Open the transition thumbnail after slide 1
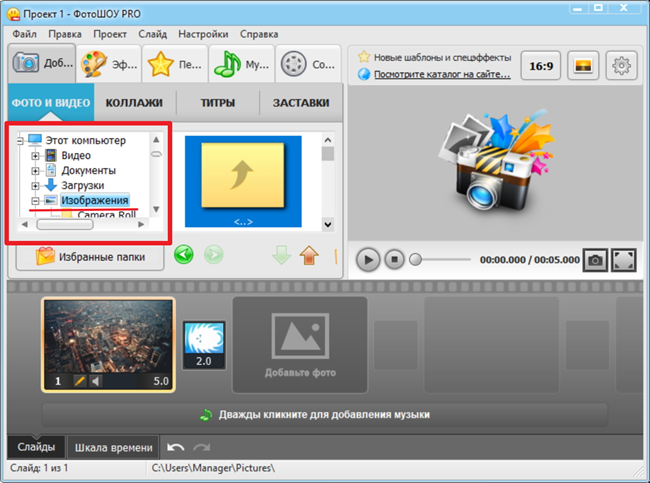 [x=204, y=345]
